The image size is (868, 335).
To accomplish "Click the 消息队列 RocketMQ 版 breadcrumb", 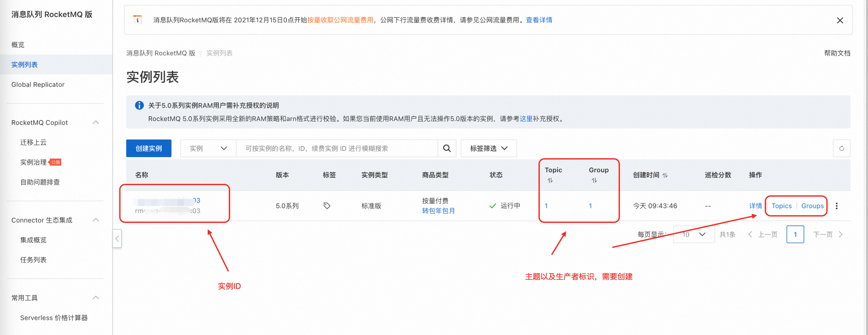I will 161,53.
